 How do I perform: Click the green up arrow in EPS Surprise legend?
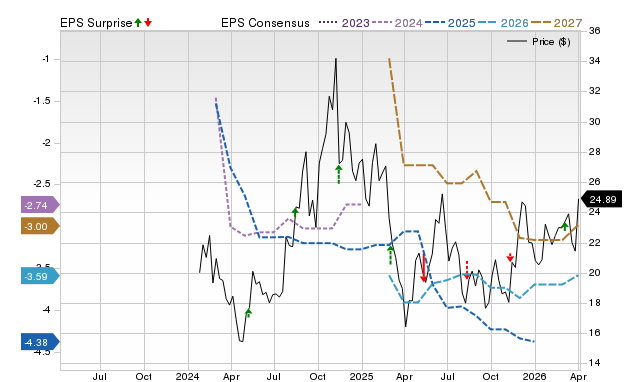pos(138,23)
